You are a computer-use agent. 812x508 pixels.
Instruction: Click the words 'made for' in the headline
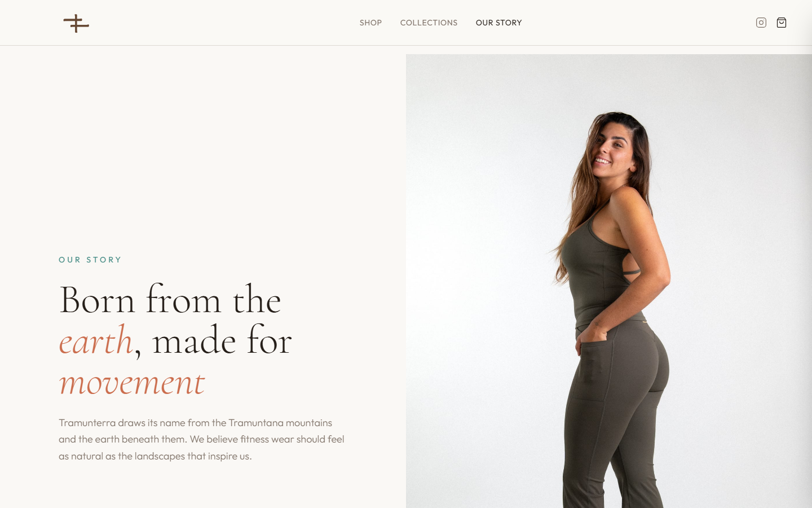click(222, 341)
